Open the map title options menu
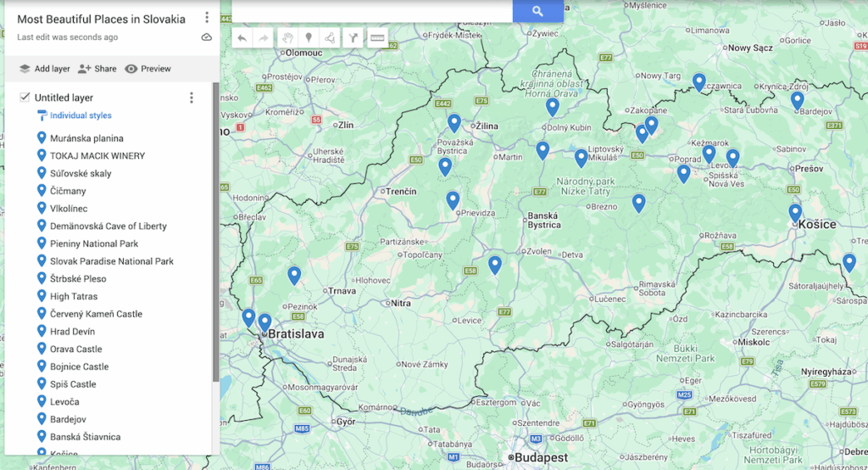The image size is (868, 470). coord(207,18)
